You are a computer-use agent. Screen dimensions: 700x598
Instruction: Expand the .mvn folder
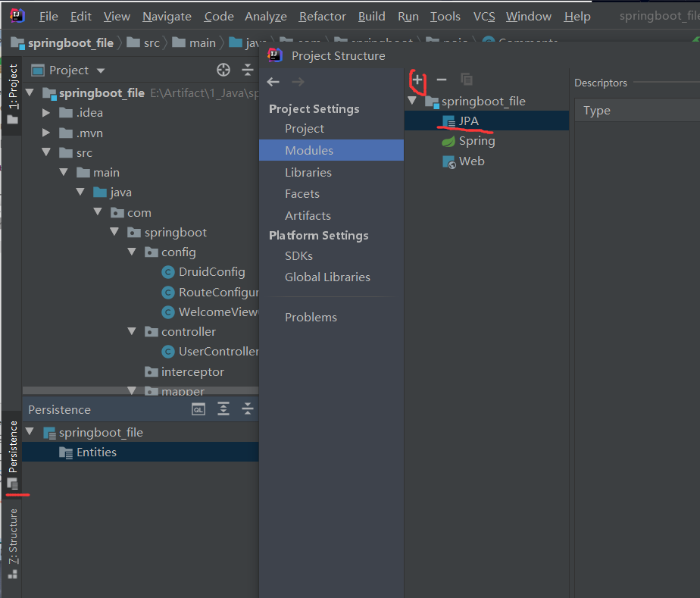[x=46, y=133]
